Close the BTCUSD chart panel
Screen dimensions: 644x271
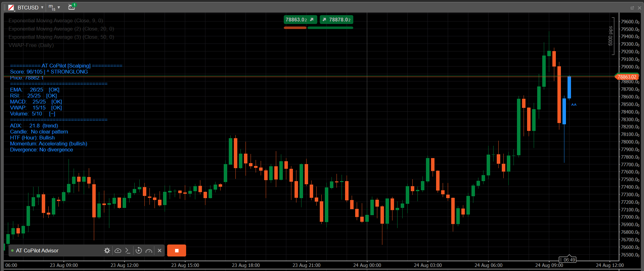coord(639,8)
